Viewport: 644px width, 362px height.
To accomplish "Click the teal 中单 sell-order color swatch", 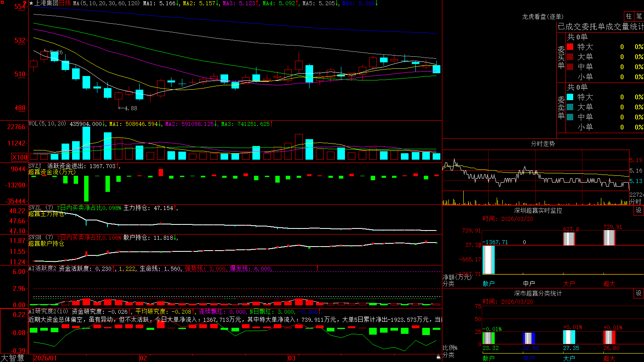I will 570,117.
